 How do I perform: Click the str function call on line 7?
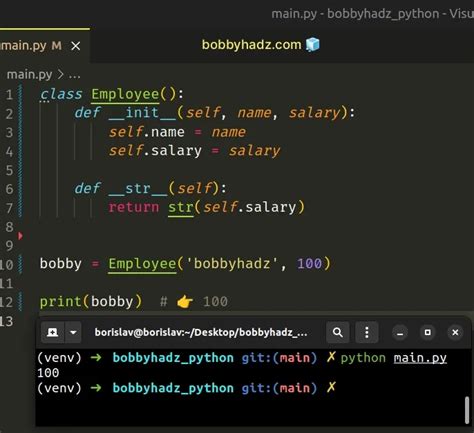pos(181,207)
